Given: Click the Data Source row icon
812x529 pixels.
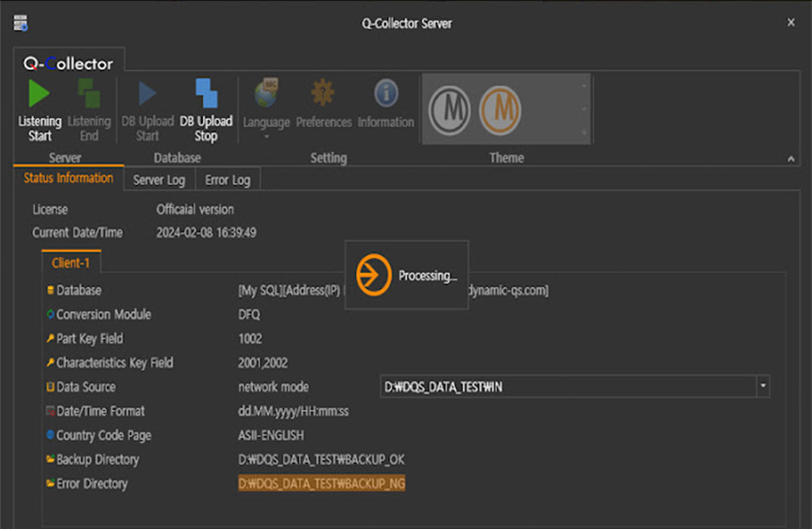Looking at the screenshot, I should coord(50,386).
